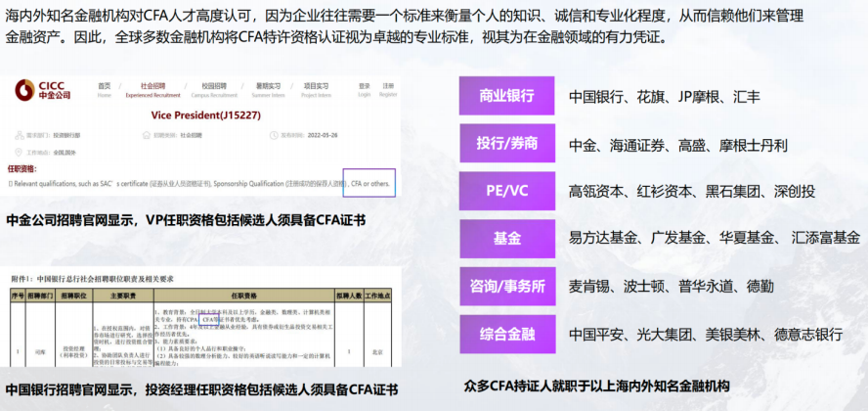Open the 项目实习 Project Intern tab
868x411 pixels.
click(x=316, y=90)
